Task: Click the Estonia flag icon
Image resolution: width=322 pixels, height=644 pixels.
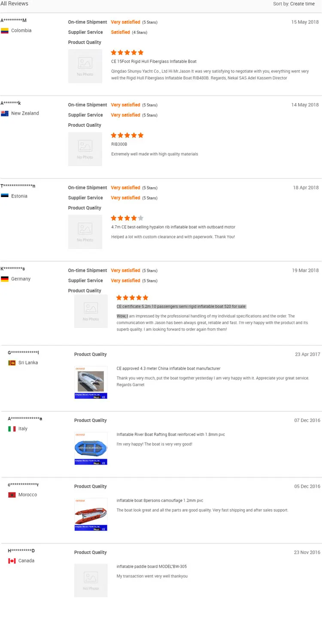Action: point(5,196)
